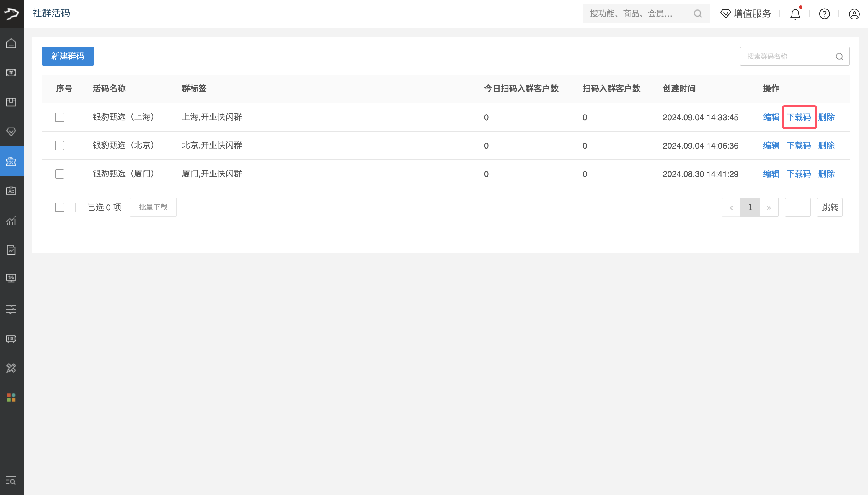Open the diamond membership icon in the sidebar
This screenshot has height=495, width=868.
tap(11, 131)
